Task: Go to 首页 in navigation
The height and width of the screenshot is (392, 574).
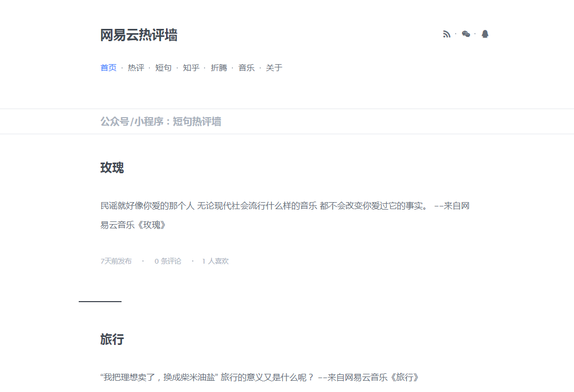Action: pos(108,67)
